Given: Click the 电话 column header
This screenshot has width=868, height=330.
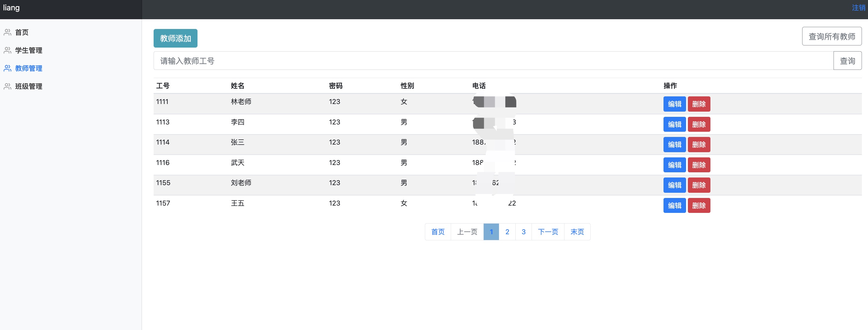Looking at the screenshot, I should pyautogui.click(x=479, y=86).
